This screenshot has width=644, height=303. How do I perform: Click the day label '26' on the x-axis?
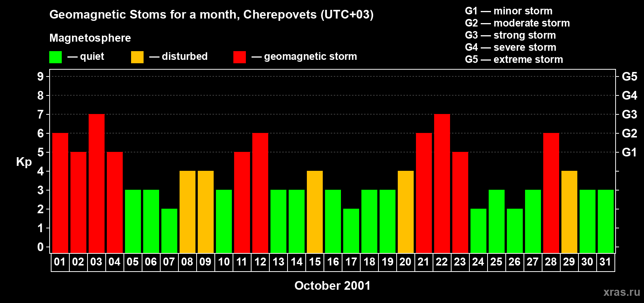514,262
